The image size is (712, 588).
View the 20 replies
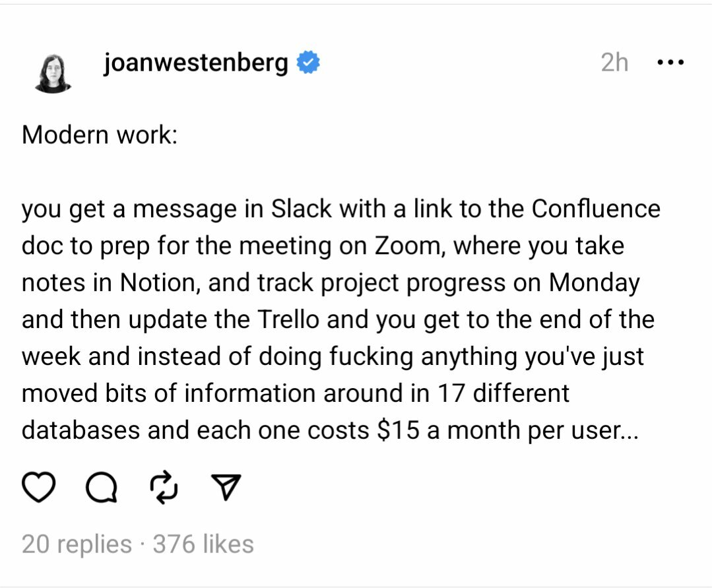(x=77, y=544)
